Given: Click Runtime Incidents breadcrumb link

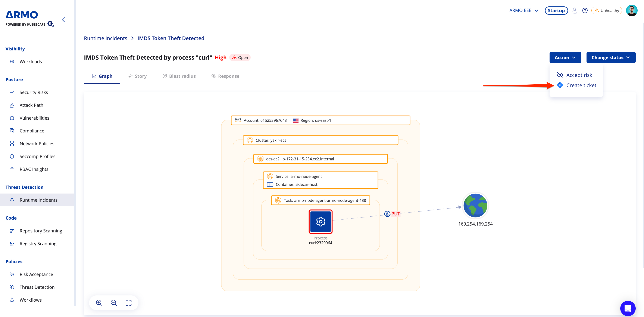Looking at the screenshot, I should [x=106, y=38].
